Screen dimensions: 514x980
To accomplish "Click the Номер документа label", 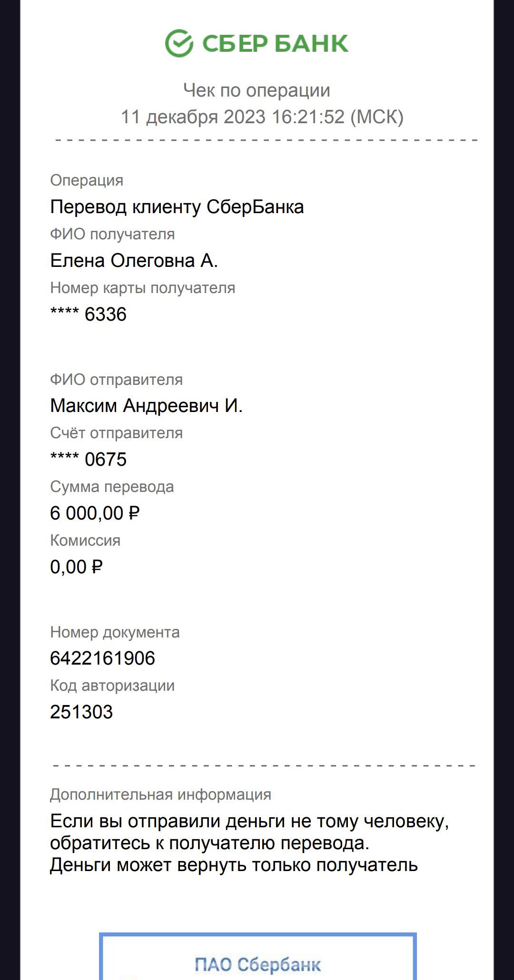I will point(115,632).
